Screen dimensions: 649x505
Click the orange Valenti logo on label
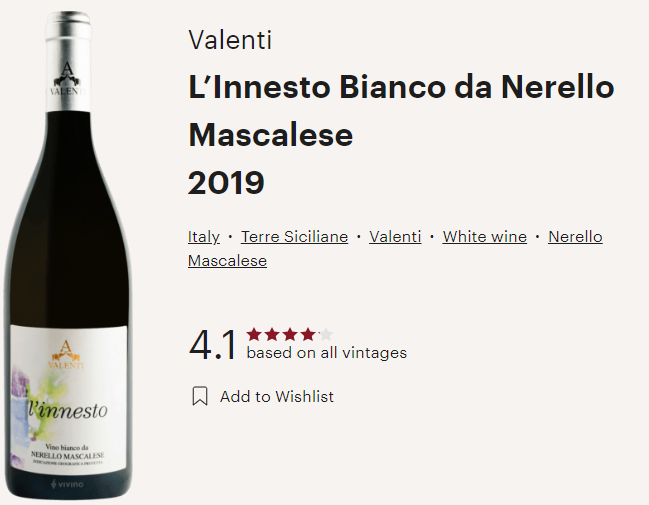tap(65, 354)
